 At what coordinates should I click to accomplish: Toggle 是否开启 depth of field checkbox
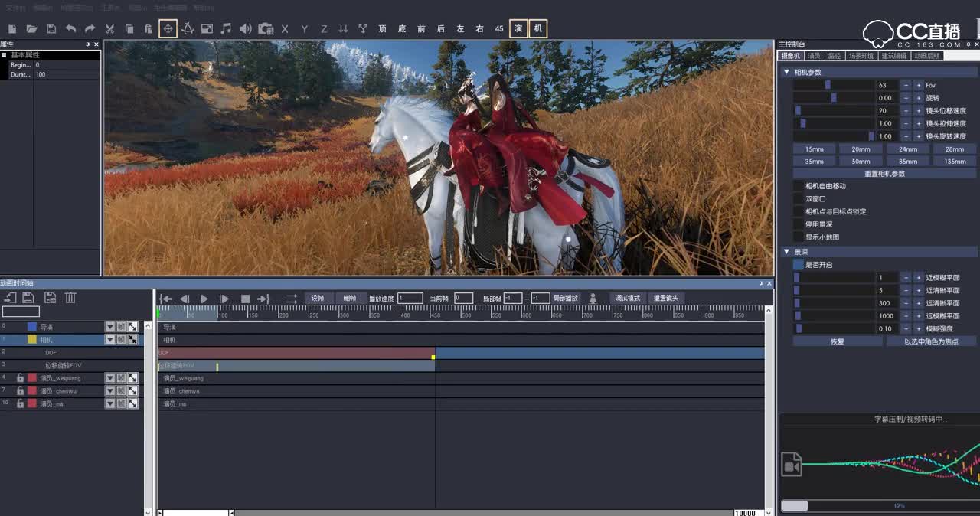[x=799, y=264]
